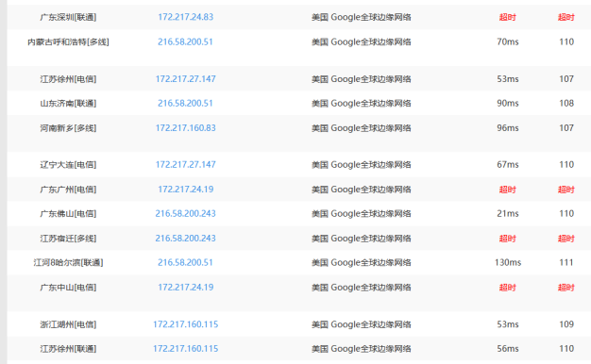Select the node name 广东深圳[联通]
The width and height of the screenshot is (591, 364).
click(x=68, y=17)
